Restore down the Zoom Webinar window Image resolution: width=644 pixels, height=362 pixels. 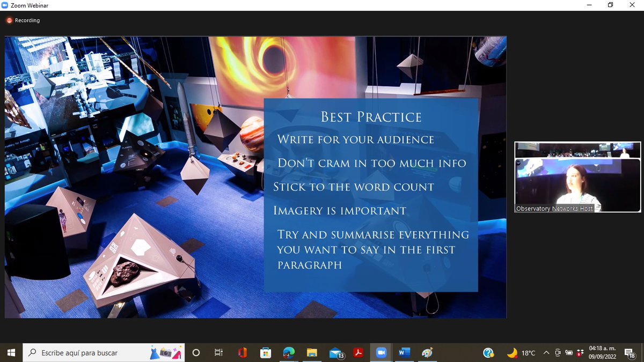point(610,5)
